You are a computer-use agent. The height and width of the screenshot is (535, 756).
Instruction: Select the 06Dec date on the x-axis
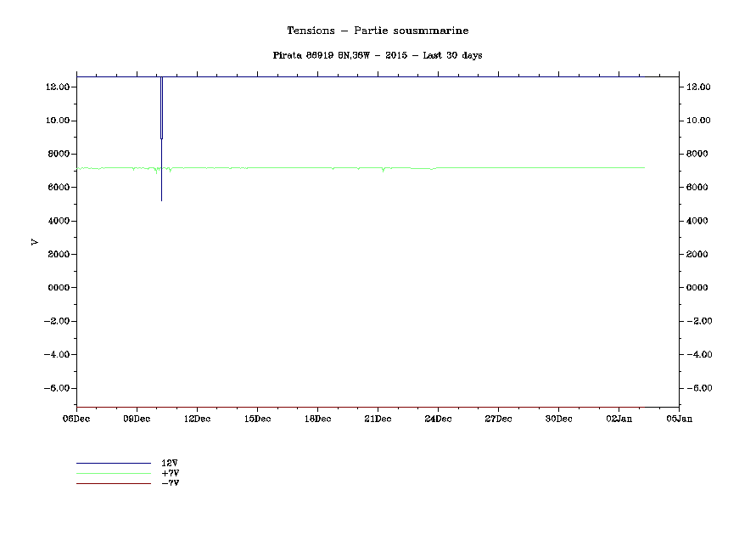tap(76, 418)
